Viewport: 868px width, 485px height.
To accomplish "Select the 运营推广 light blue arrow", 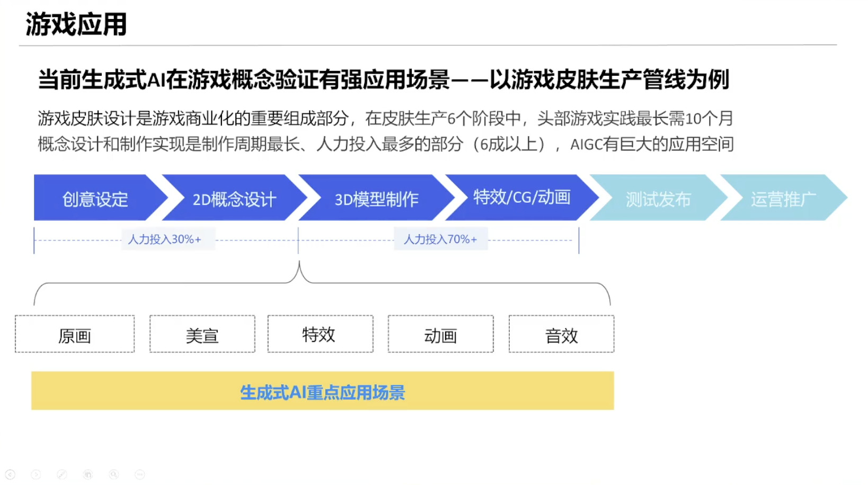I will (x=783, y=199).
